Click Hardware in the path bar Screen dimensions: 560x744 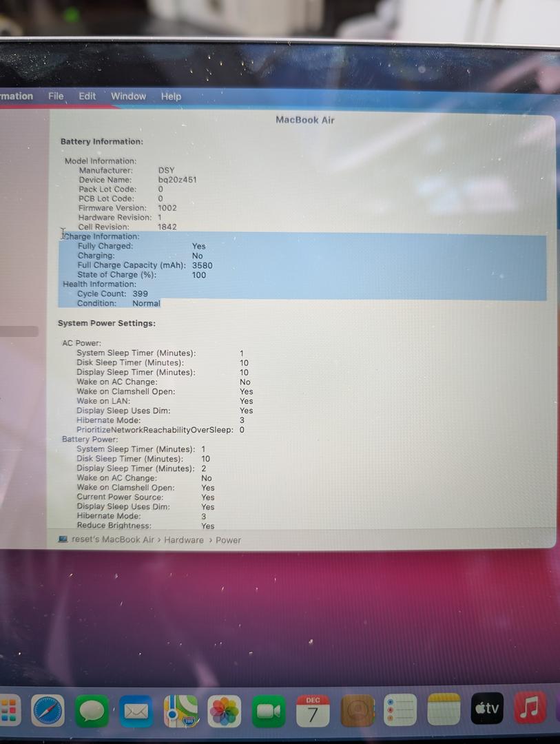pyautogui.click(x=184, y=540)
